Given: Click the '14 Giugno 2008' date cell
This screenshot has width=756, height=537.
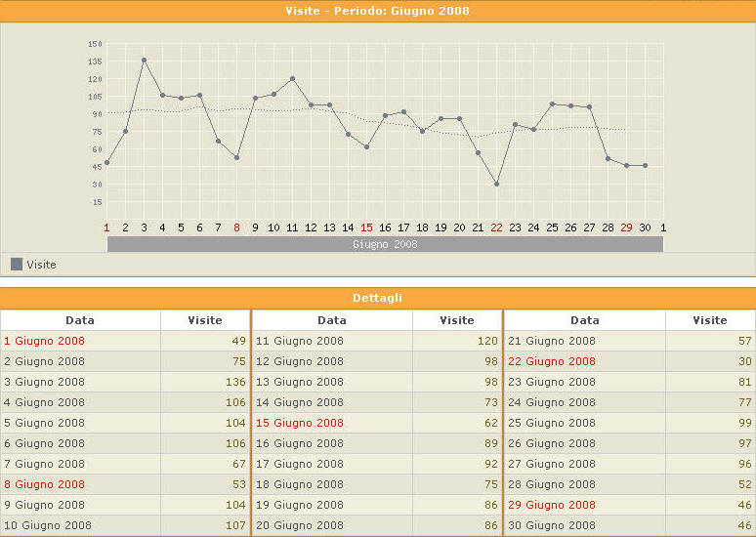Looking at the screenshot, I should tap(332, 402).
